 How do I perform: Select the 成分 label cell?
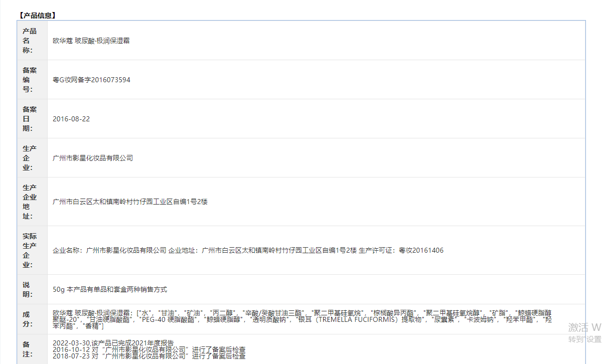pos(32,319)
